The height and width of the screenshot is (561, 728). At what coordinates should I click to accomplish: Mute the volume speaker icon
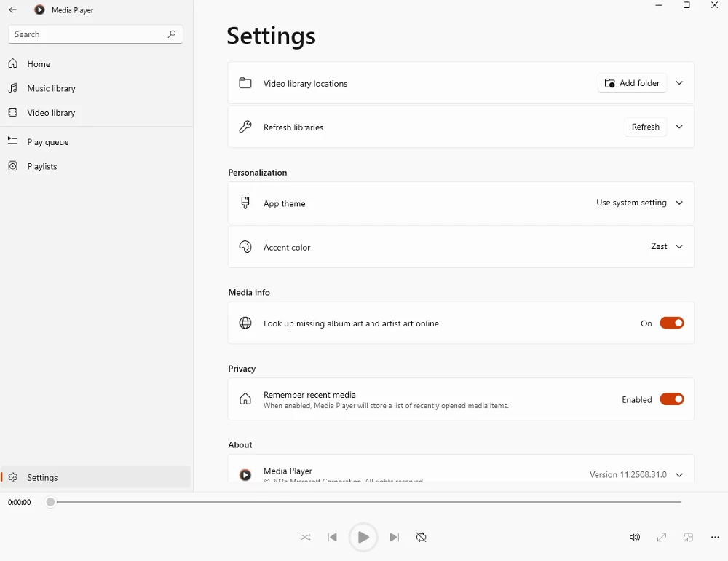[635, 538]
